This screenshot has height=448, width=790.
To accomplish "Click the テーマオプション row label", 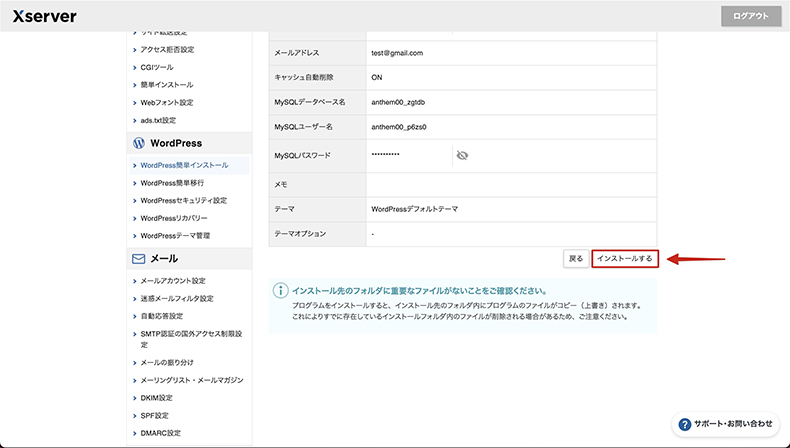I will tap(300, 234).
